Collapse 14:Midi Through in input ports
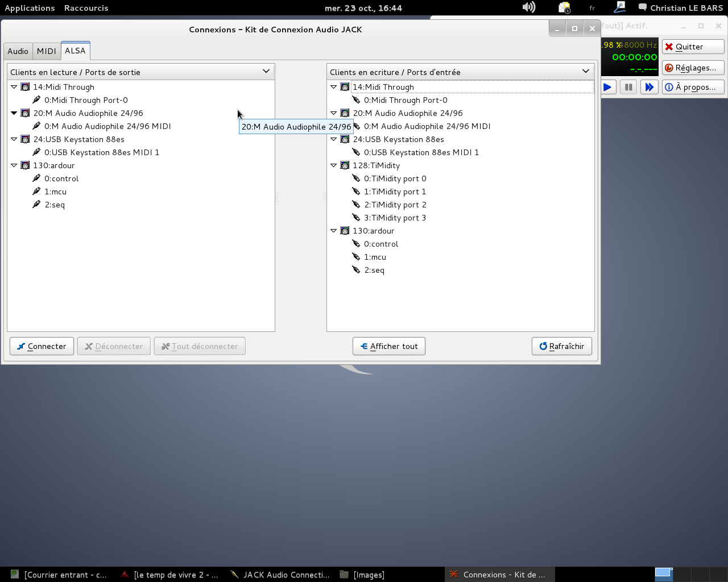The height and width of the screenshot is (582, 728). click(334, 87)
